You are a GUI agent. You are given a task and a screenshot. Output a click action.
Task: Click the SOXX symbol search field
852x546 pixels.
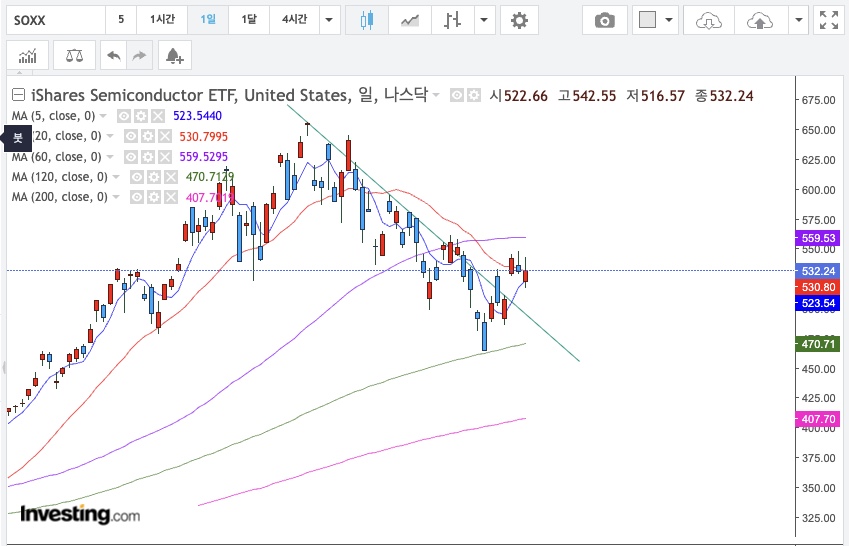click(56, 21)
